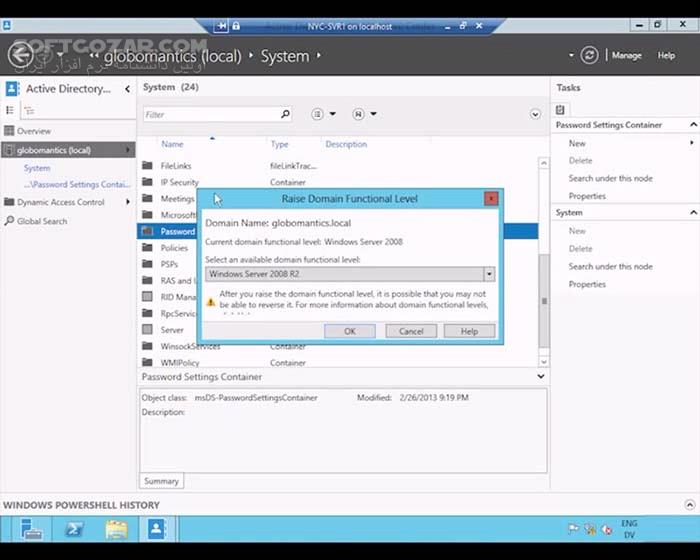
Task: Click Cancel in Raise Domain dialog
Action: pyautogui.click(x=411, y=331)
